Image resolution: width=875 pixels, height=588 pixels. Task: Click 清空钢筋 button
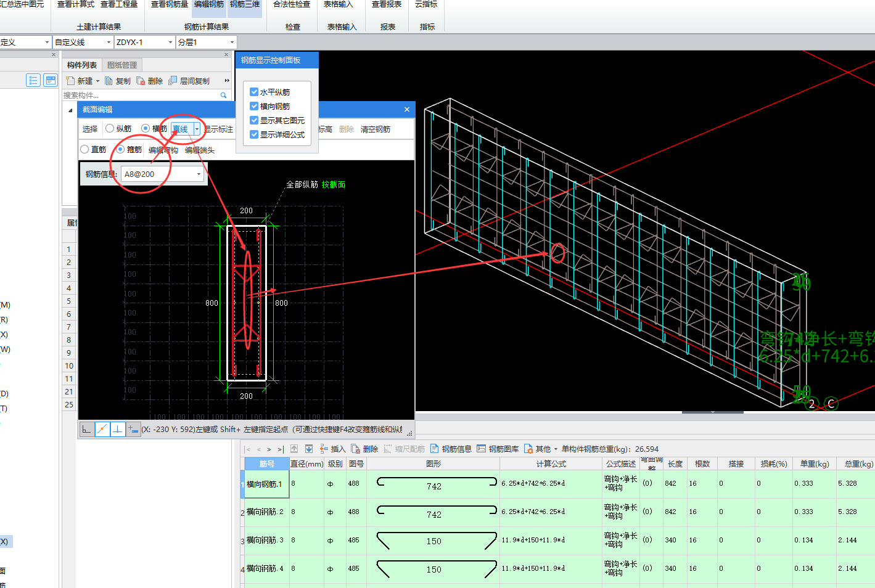[376, 129]
